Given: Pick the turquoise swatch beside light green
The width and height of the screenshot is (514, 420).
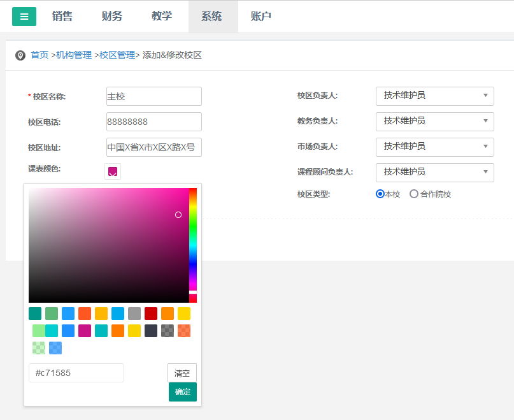Looking at the screenshot, I should tap(52, 331).
